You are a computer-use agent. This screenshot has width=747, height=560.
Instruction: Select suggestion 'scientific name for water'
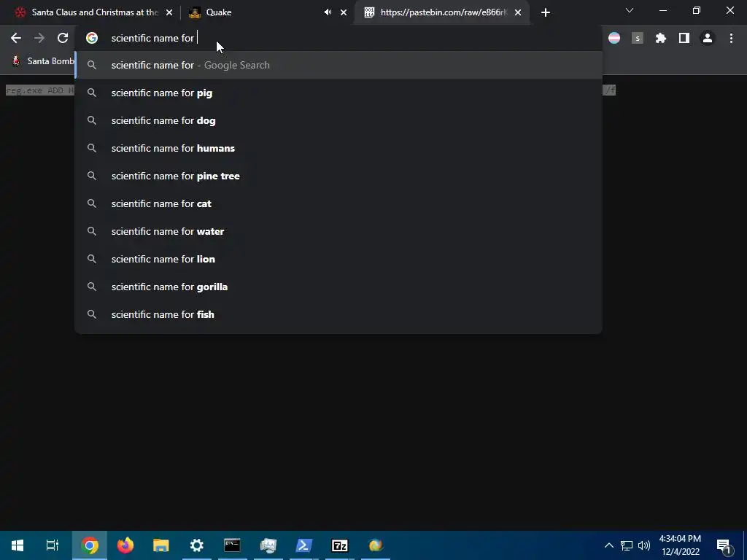(x=338, y=231)
